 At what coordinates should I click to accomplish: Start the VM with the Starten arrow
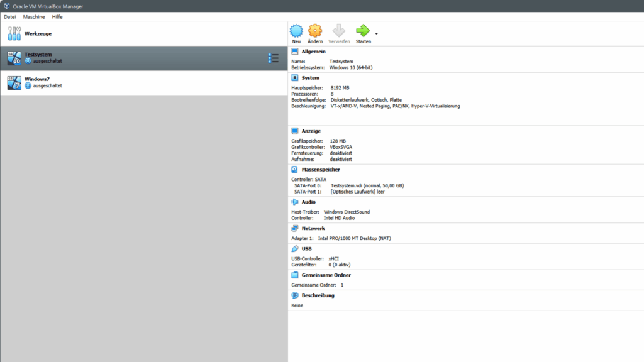pos(363,31)
